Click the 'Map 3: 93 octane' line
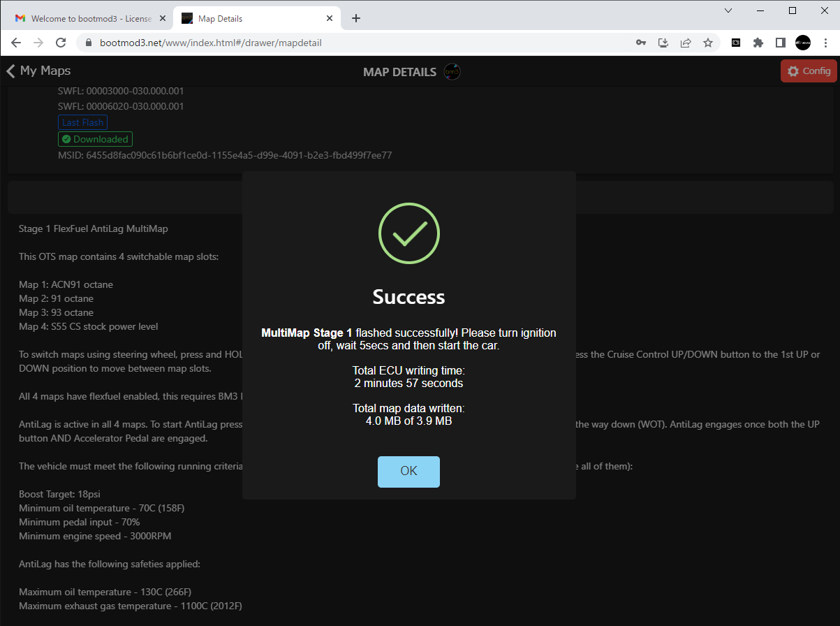The image size is (840, 626). 56,312
